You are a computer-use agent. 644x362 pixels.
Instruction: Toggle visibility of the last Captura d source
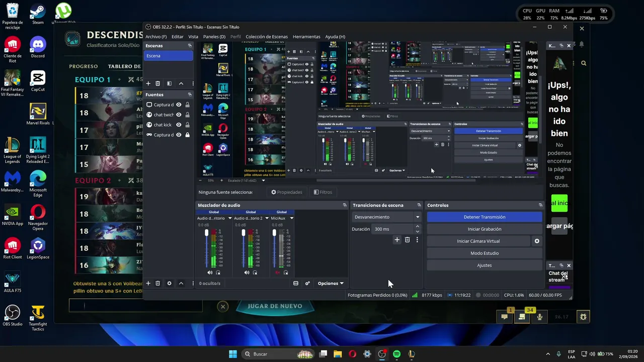tap(179, 135)
